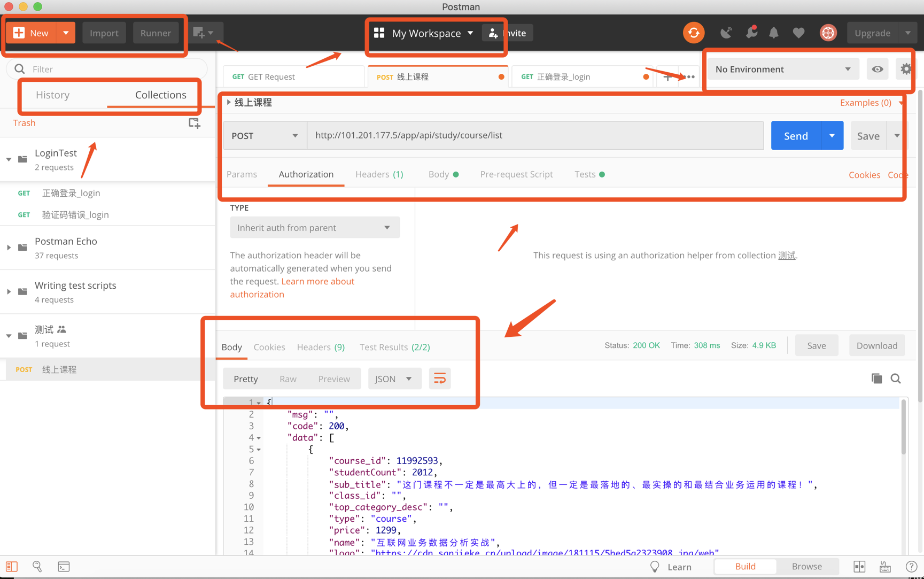924x579 pixels.
Task: Add a new request tab
Action: tap(667, 77)
